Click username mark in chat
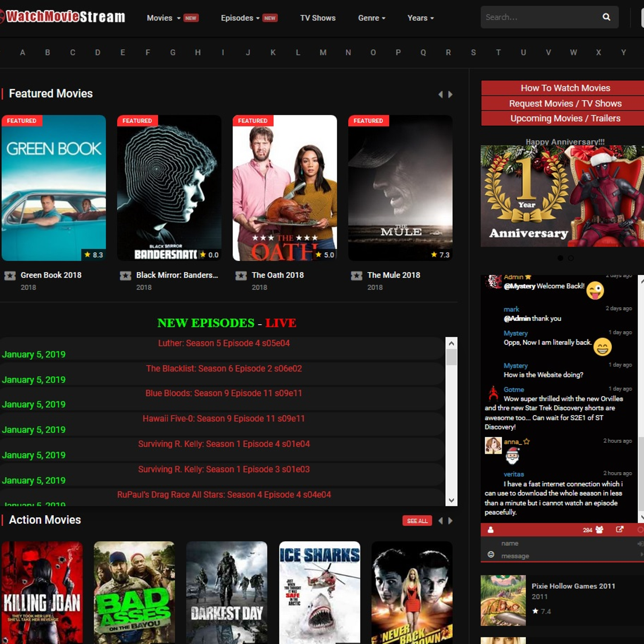The height and width of the screenshot is (644, 644). click(511, 309)
